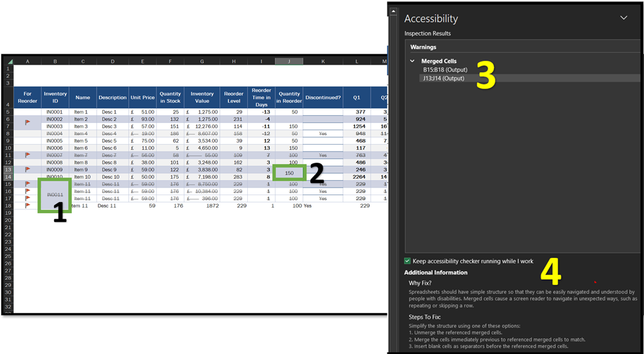Image resolution: width=644 pixels, height=354 pixels.
Task: Click the Inventory Value header cell
Action: (202, 97)
